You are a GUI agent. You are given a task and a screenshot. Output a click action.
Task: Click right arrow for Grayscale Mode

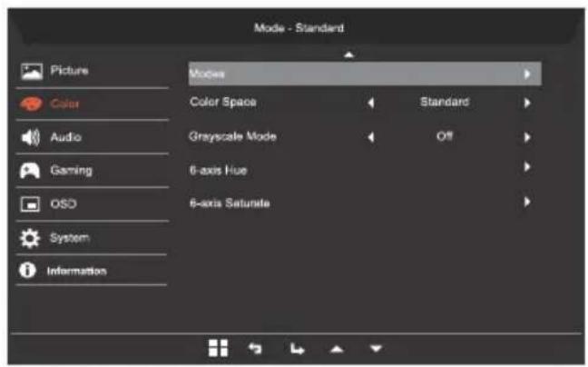point(527,137)
